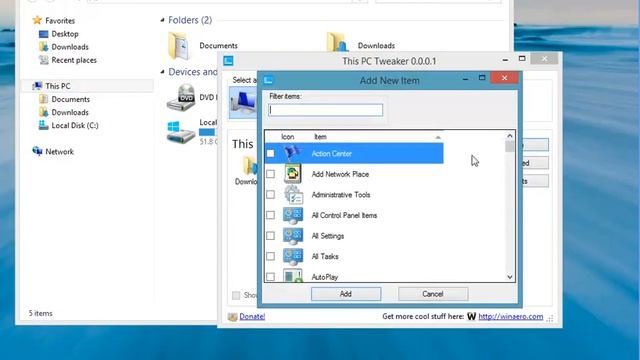Select the Add Network Place row text
640x360 pixels.
[x=340, y=174]
